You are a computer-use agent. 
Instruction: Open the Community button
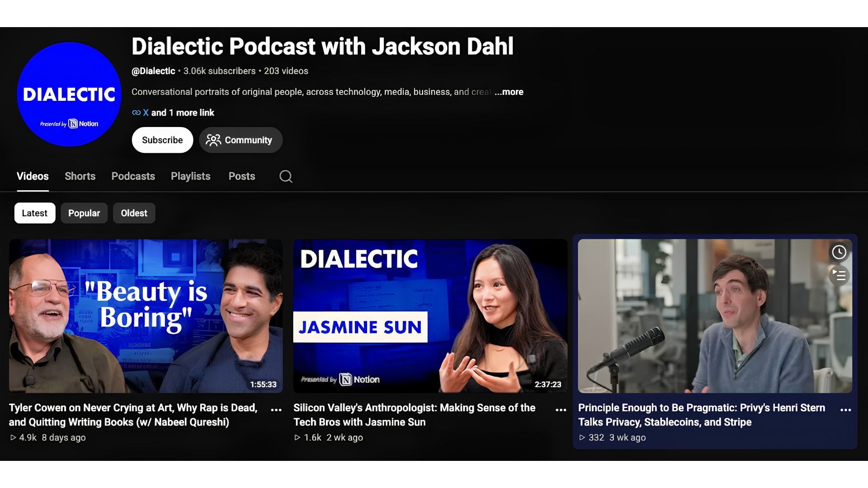coord(241,140)
